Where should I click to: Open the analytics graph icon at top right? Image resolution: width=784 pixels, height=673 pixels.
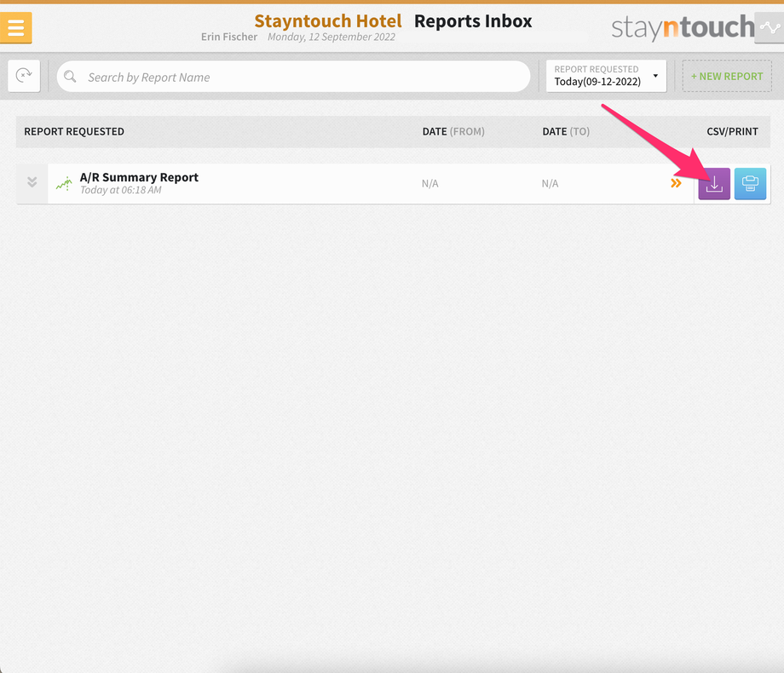coord(770,27)
